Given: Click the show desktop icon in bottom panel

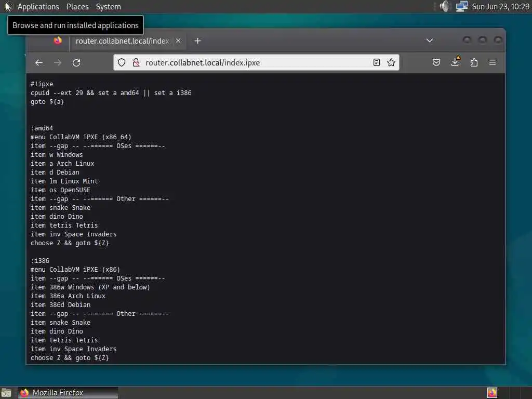Looking at the screenshot, I should (x=6, y=393).
